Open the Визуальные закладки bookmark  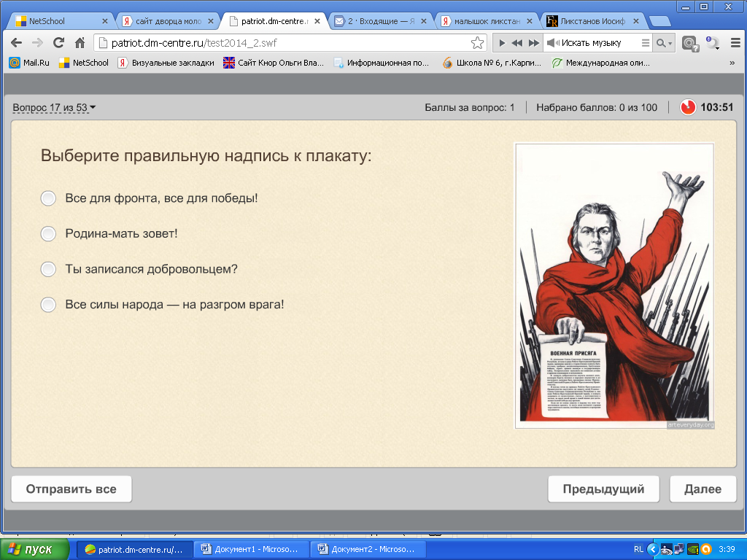166,63
